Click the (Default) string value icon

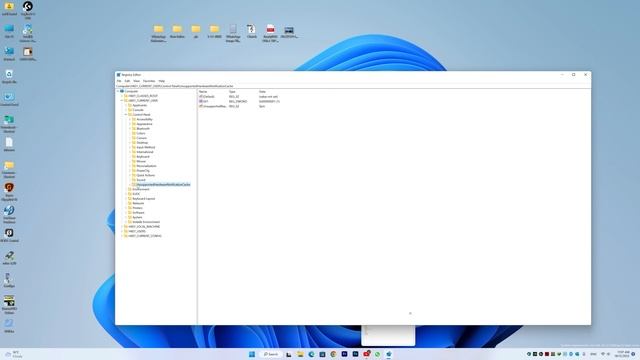tap(201, 97)
